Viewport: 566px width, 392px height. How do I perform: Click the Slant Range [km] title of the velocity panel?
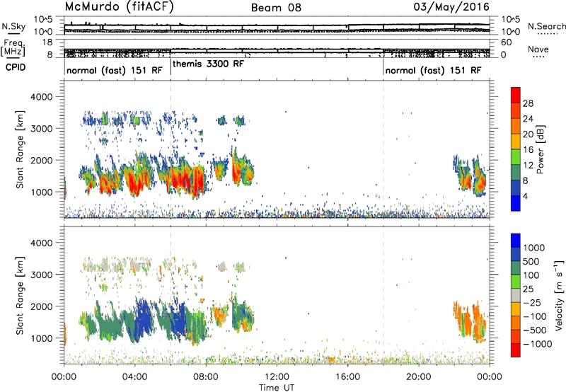(x=21, y=296)
